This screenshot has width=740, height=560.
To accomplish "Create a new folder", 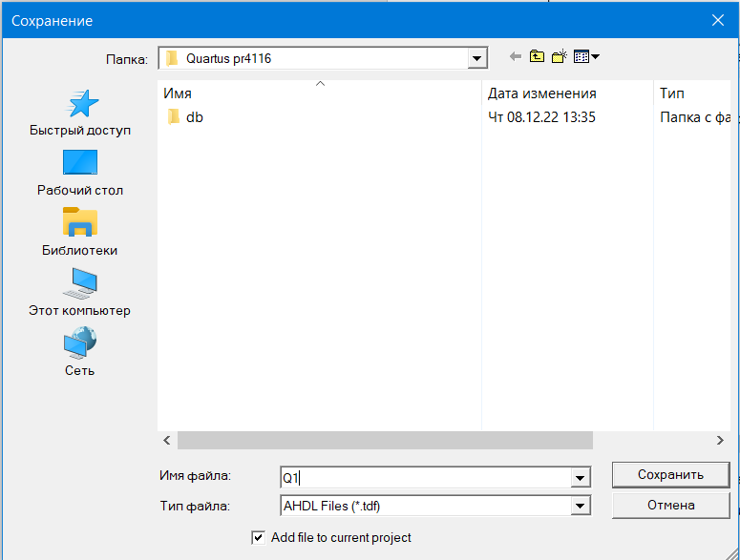I will point(560,57).
